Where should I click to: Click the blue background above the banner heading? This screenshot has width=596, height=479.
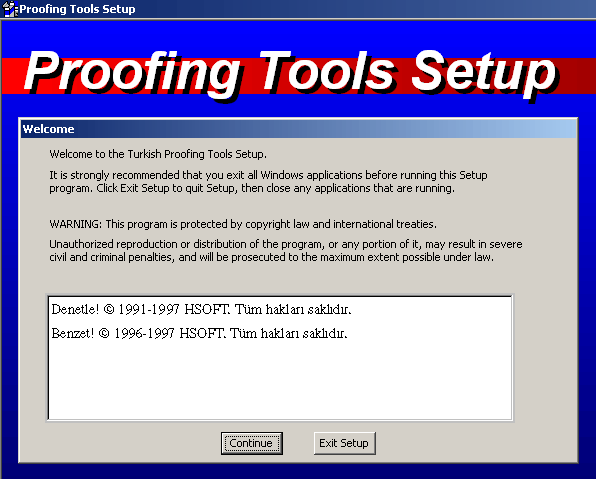pyautogui.click(x=298, y=36)
